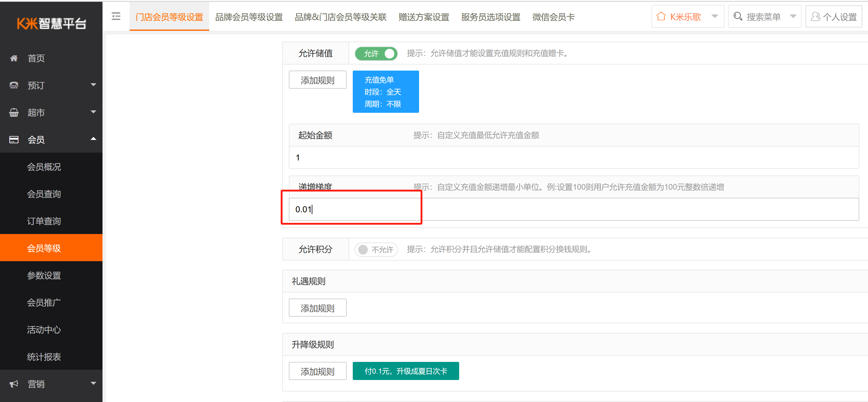Screen dimensions: 868x402
Task: Click 添加规则 under 礼遇规则
Action: [317, 308]
